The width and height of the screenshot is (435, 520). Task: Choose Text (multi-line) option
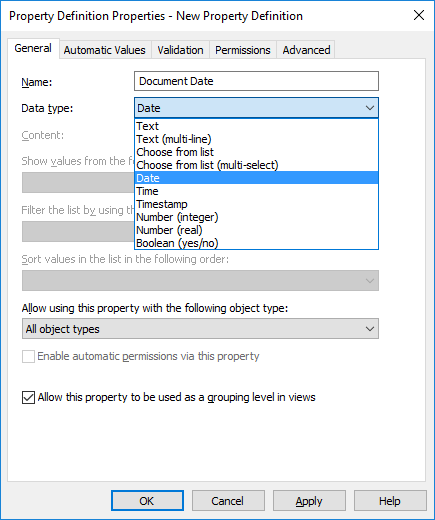click(x=256, y=139)
